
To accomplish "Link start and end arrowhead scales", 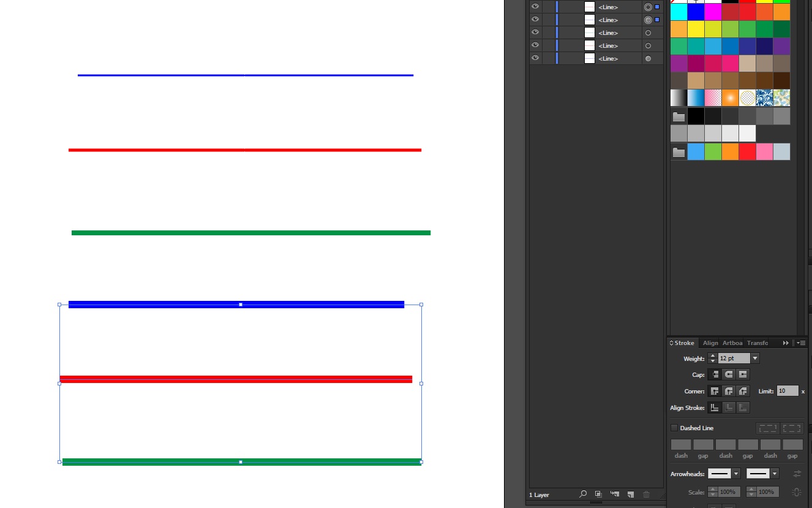I will pos(796,491).
